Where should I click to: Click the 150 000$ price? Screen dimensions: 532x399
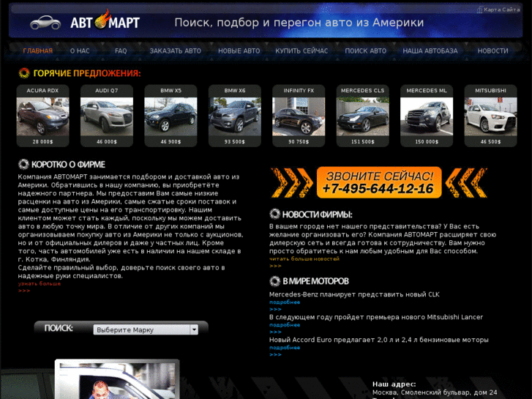[x=427, y=141]
